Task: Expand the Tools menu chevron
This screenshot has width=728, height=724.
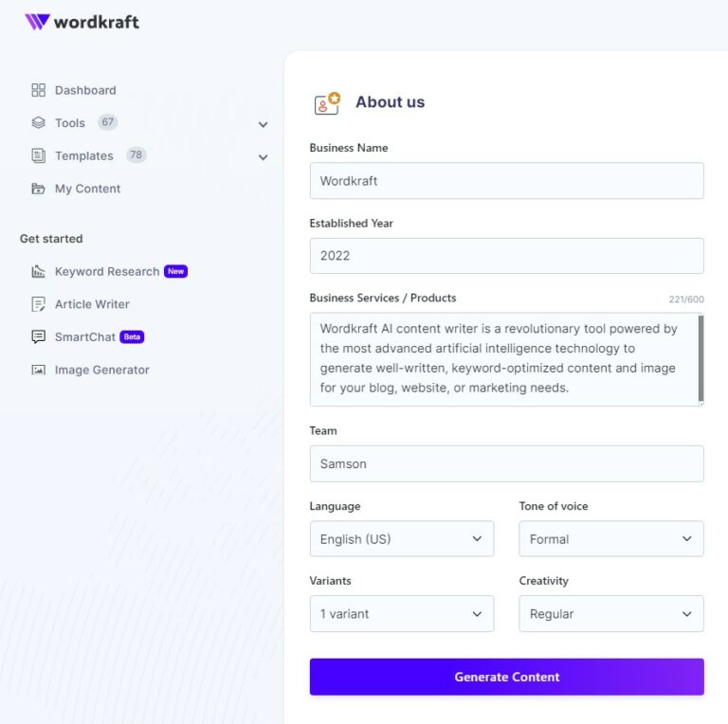Action: point(263,124)
